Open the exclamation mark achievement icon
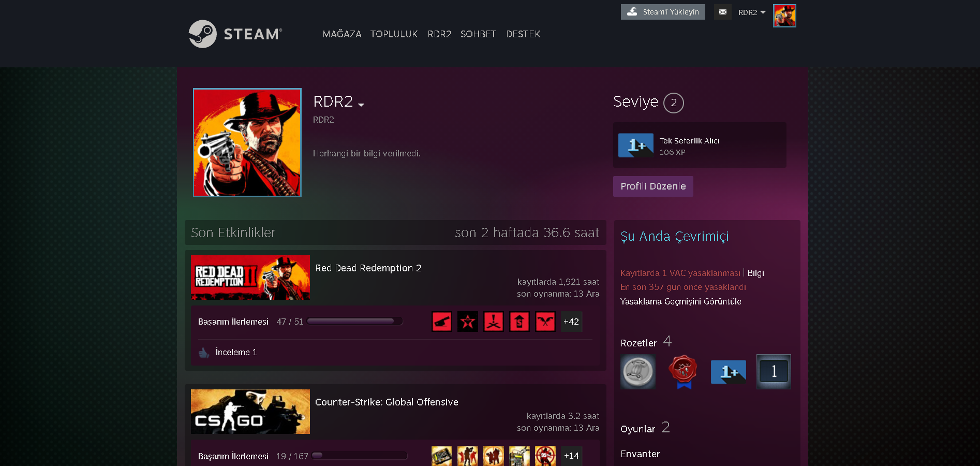The image size is (980, 466). 494,322
